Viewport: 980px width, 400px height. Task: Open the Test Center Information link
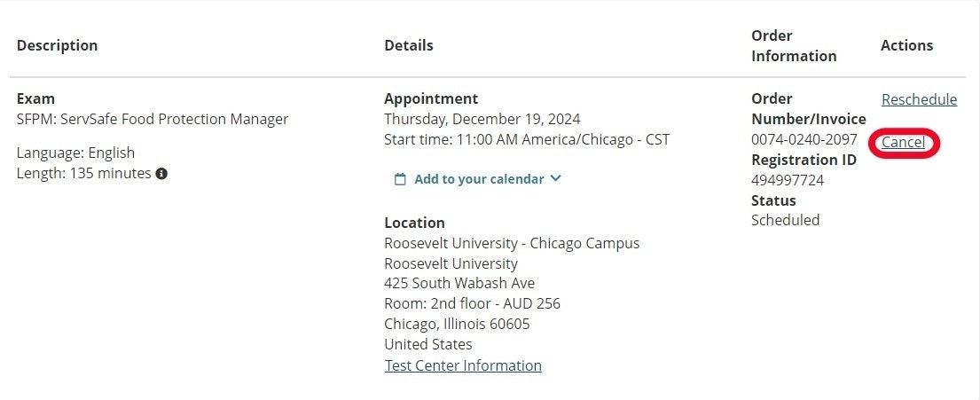pos(463,365)
